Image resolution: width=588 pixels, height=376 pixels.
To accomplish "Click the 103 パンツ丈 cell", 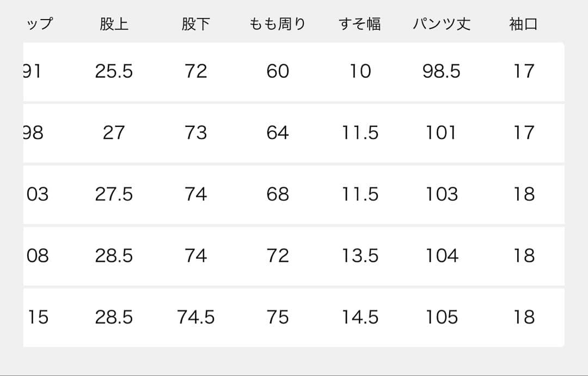I will [442, 195].
